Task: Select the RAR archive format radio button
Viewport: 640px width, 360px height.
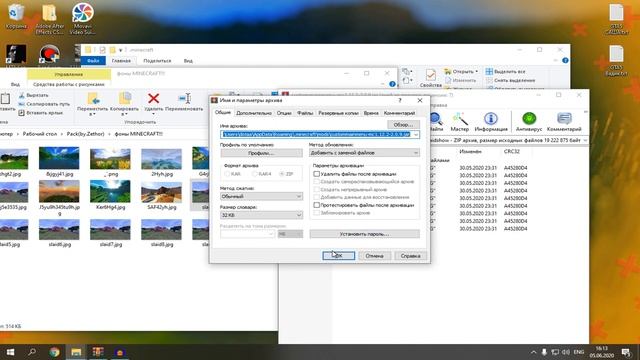Action: click(227, 174)
